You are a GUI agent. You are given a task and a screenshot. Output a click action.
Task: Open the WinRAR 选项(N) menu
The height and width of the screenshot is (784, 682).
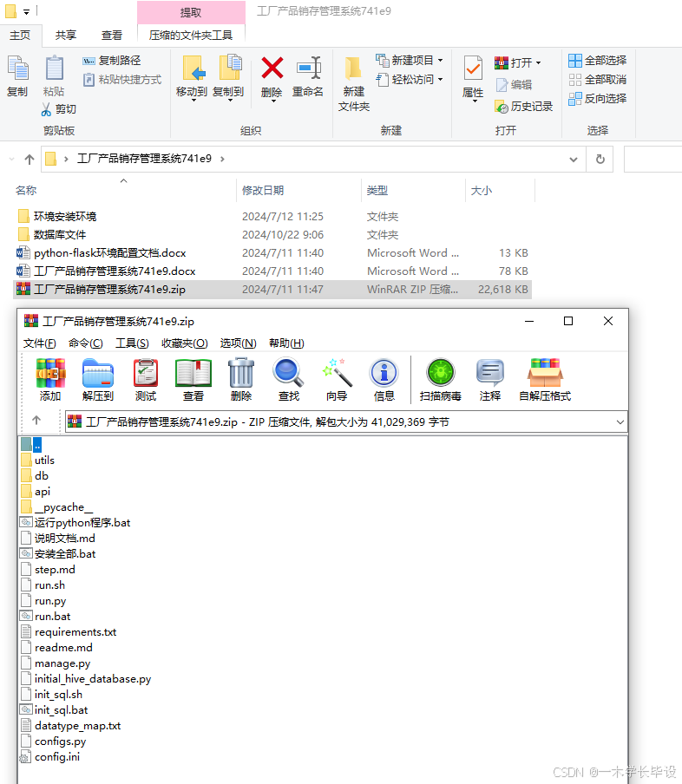[x=238, y=343]
